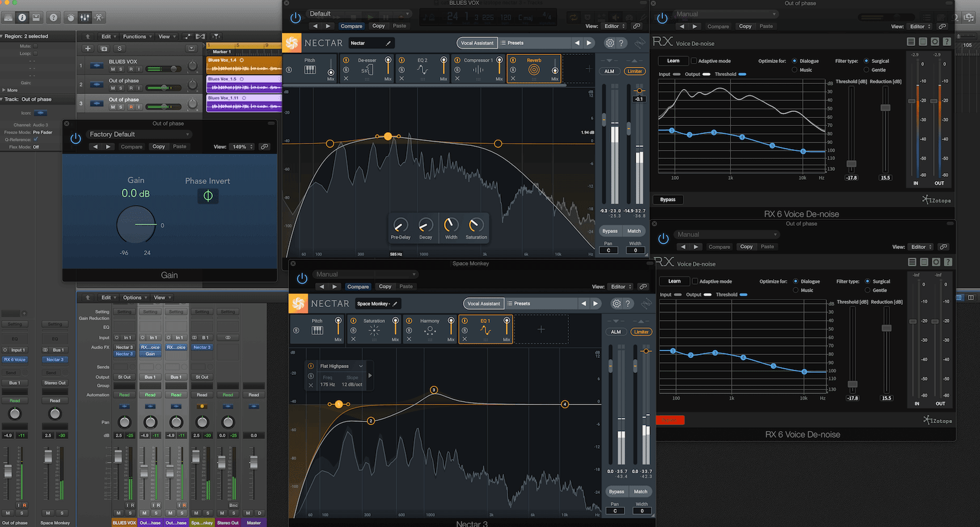
Task: Select the Gentle filter type in the top RX window
Action: coord(867,70)
